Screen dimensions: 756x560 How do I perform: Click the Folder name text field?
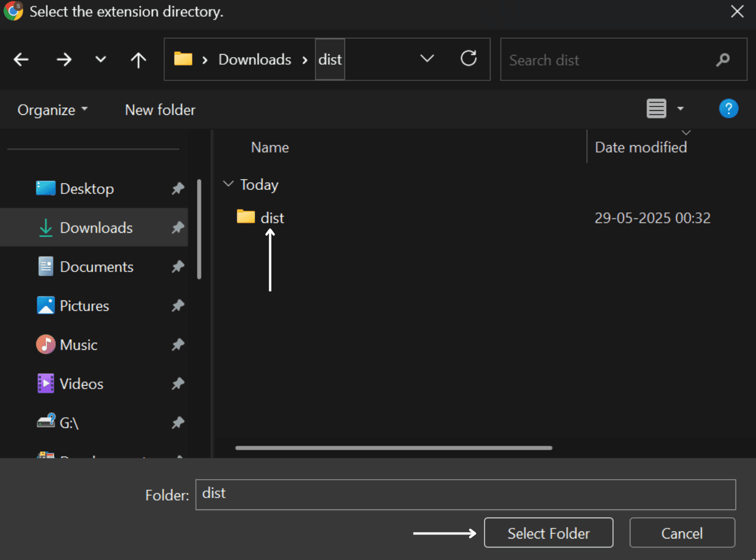[466, 494]
